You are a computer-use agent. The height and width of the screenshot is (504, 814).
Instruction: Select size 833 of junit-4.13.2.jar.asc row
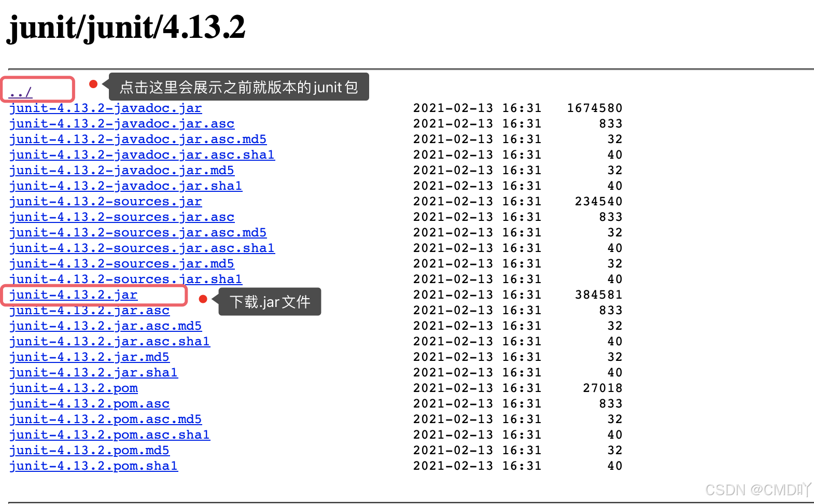click(x=611, y=310)
